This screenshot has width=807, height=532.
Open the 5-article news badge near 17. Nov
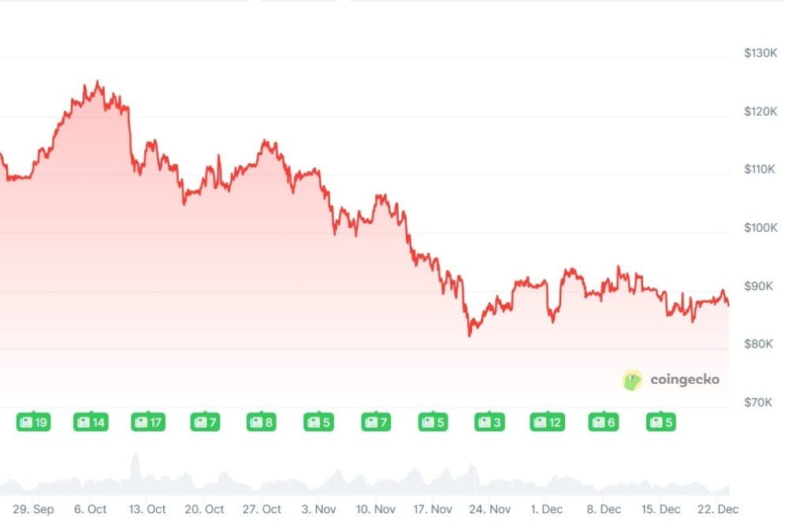(x=433, y=422)
